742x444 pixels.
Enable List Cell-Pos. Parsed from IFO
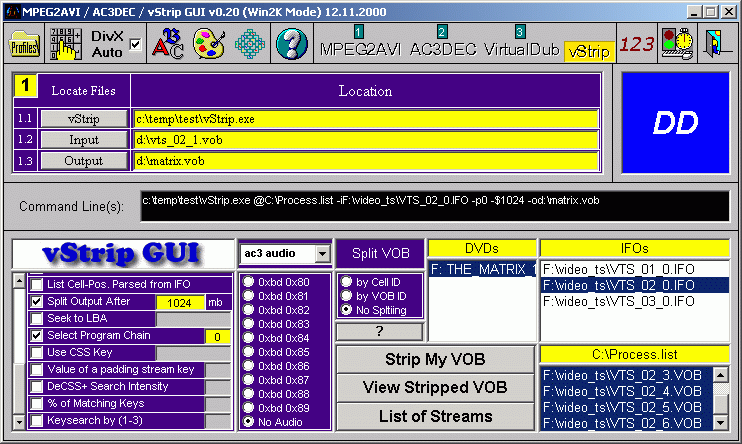coord(36,284)
